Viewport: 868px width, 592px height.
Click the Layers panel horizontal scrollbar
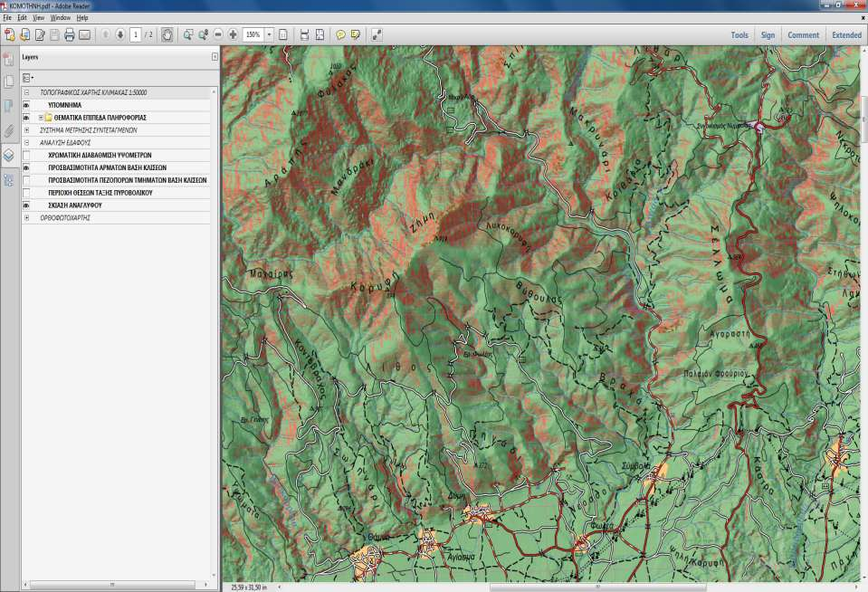pos(112,584)
